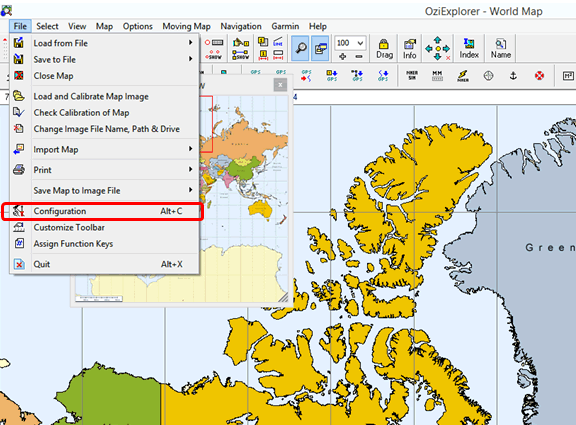
Task: Select Change Image File Name, Path & Drive
Action: pos(105,129)
